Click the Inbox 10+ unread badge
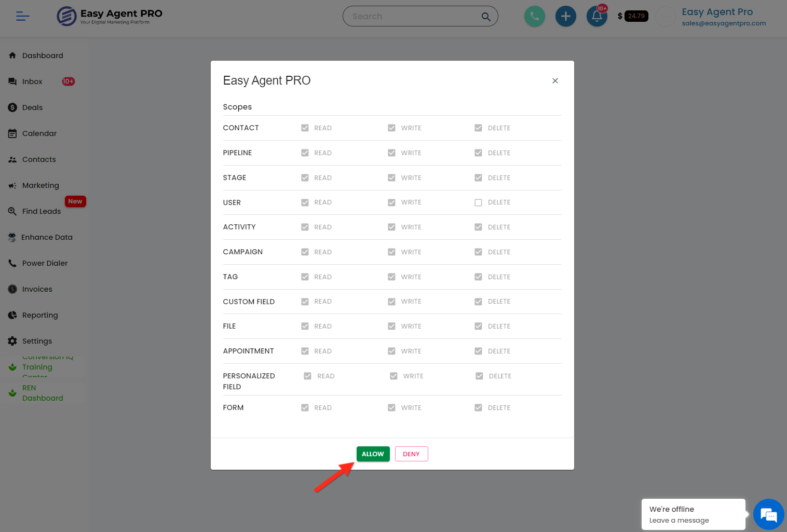787x532 pixels. click(69, 81)
